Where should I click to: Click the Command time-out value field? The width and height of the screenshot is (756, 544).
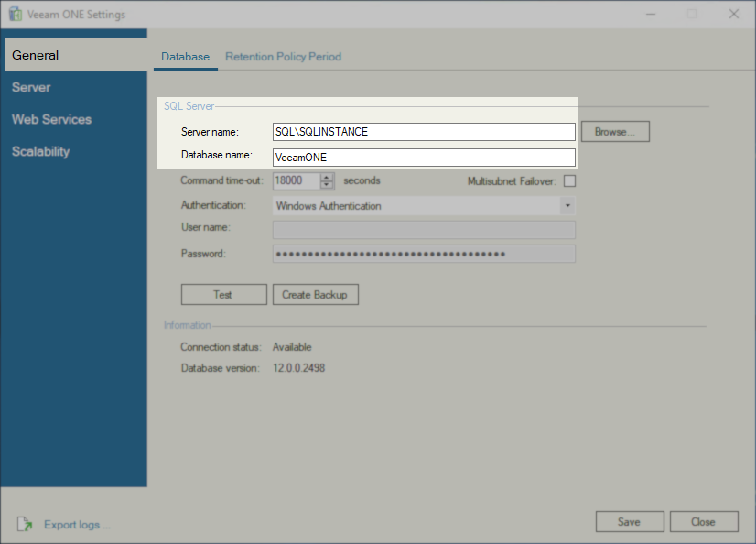point(296,180)
